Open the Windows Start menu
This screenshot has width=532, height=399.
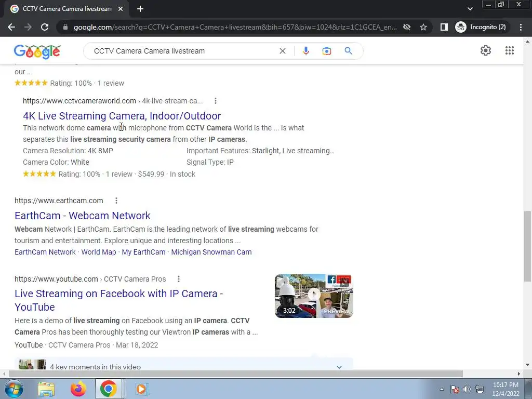(14, 389)
